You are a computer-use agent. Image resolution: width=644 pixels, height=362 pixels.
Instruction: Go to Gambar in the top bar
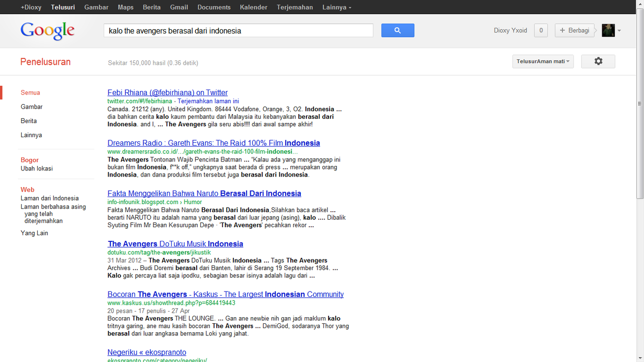[97, 7]
